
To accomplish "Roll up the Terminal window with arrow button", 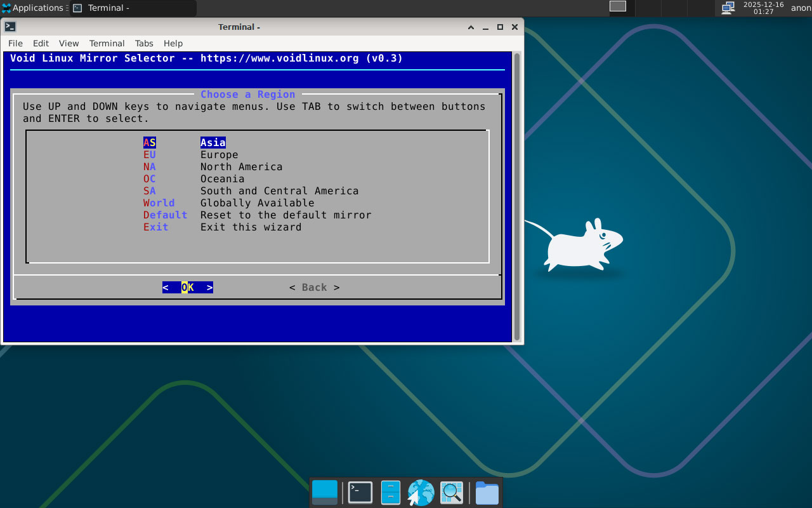I will pyautogui.click(x=471, y=27).
